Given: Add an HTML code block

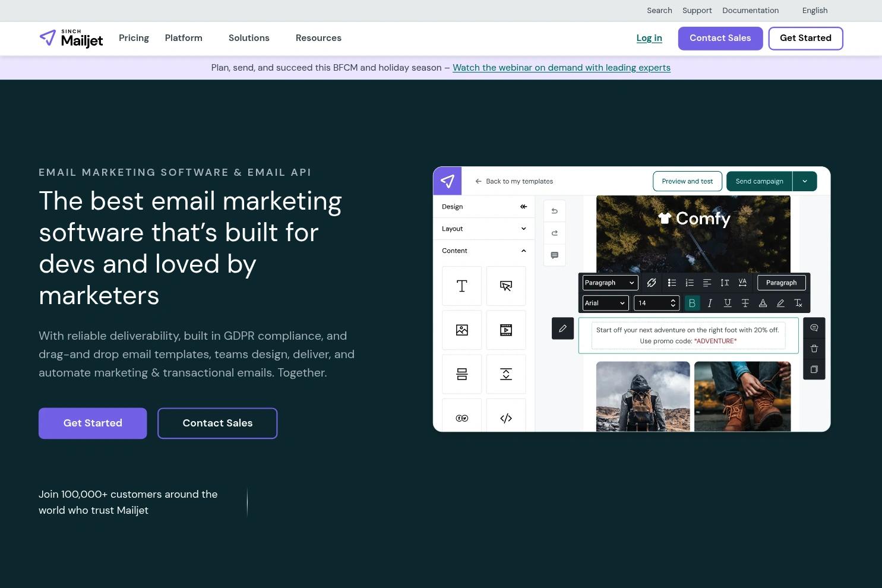Looking at the screenshot, I should [x=505, y=418].
